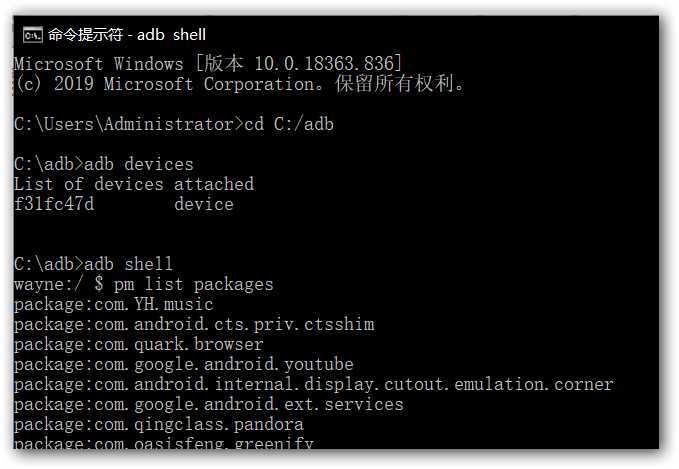This screenshot has width=679, height=469.
Task: Click the 'wayne:/ $' shell prompt
Action: 58,284
